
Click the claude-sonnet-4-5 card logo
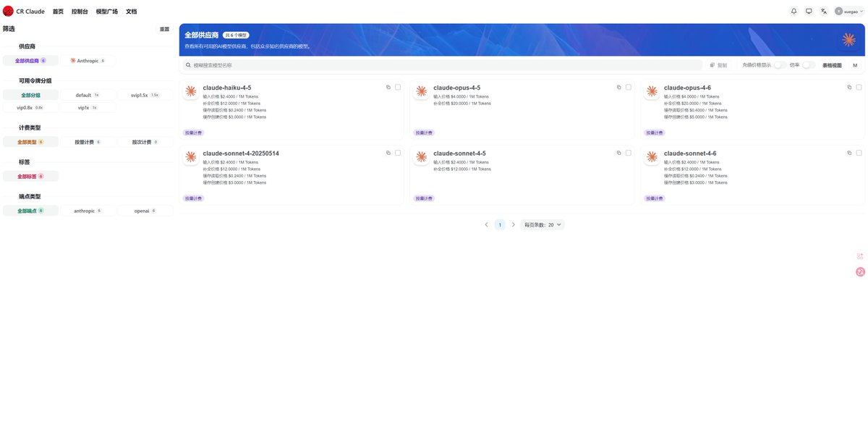point(421,157)
